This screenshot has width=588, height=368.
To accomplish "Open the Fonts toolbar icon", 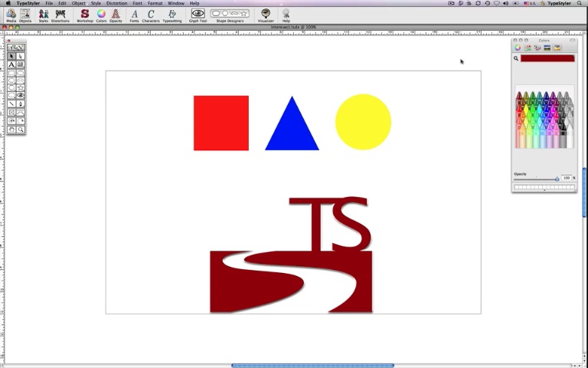I will pyautogui.click(x=134, y=15).
